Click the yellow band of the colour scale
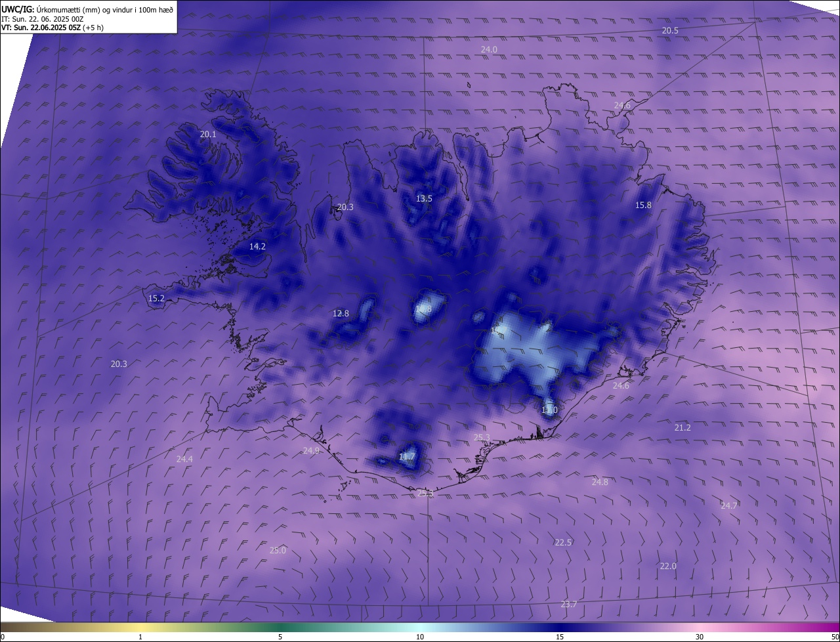 (x=140, y=627)
